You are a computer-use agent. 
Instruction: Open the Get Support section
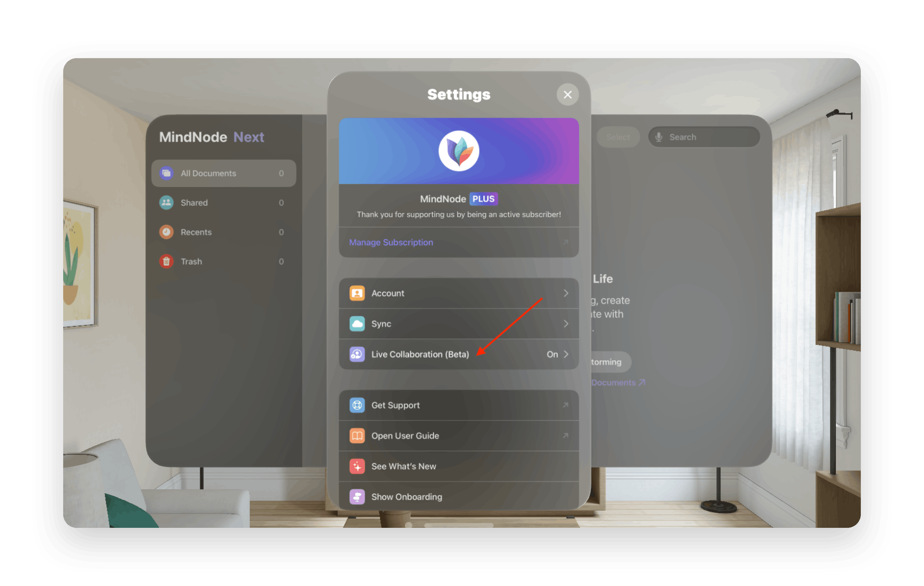459,405
